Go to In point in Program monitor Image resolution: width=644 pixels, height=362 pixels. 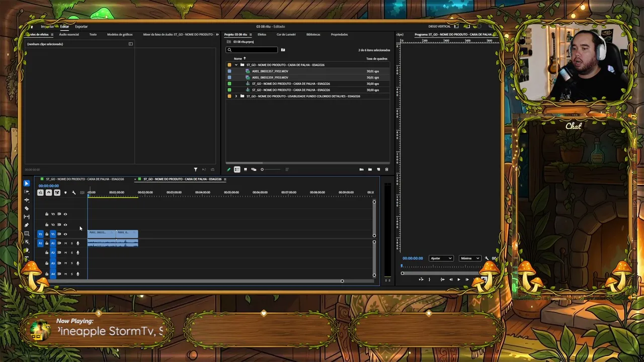442,280
